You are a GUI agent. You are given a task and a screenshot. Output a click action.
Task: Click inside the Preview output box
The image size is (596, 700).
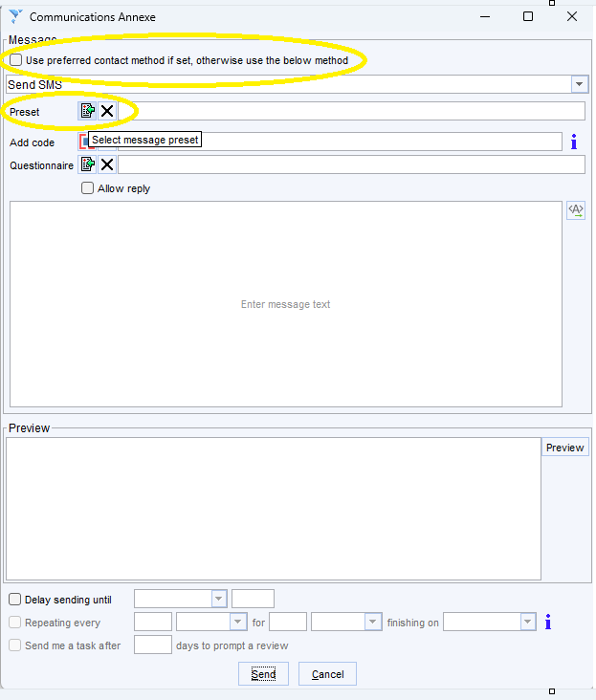tap(274, 509)
